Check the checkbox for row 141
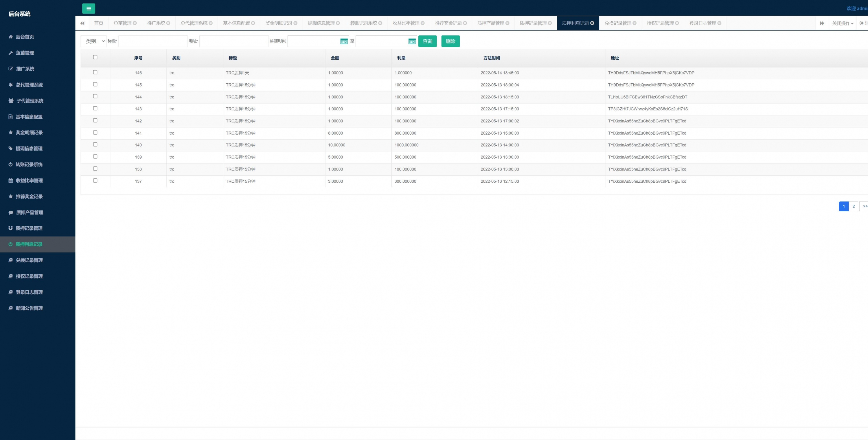Screen dimensions: 868x440 (x=95, y=133)
